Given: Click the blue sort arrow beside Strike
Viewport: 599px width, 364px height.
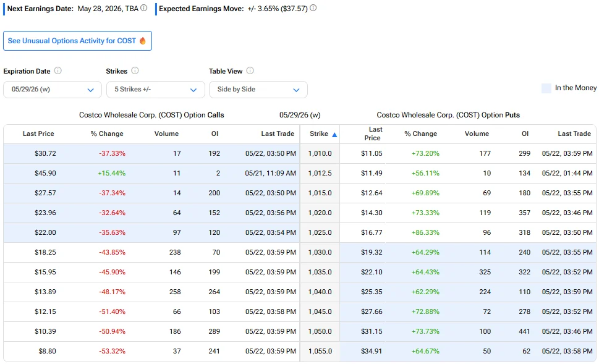Looking at the screenshot, I should (334, 135).
